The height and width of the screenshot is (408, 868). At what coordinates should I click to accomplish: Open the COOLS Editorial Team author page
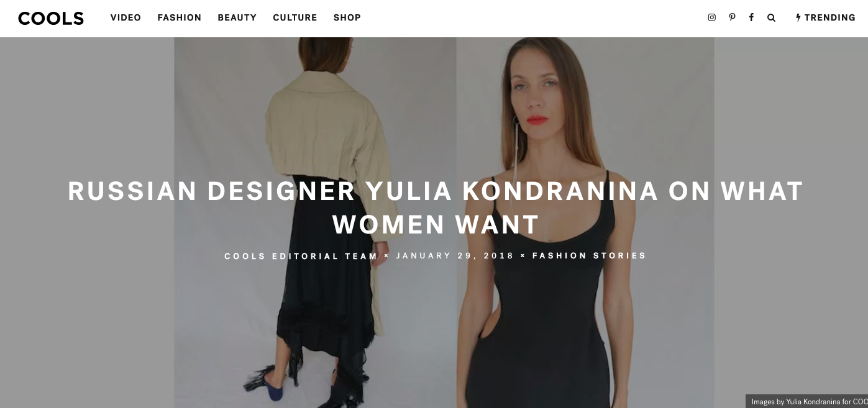click(x=301, y=256)
